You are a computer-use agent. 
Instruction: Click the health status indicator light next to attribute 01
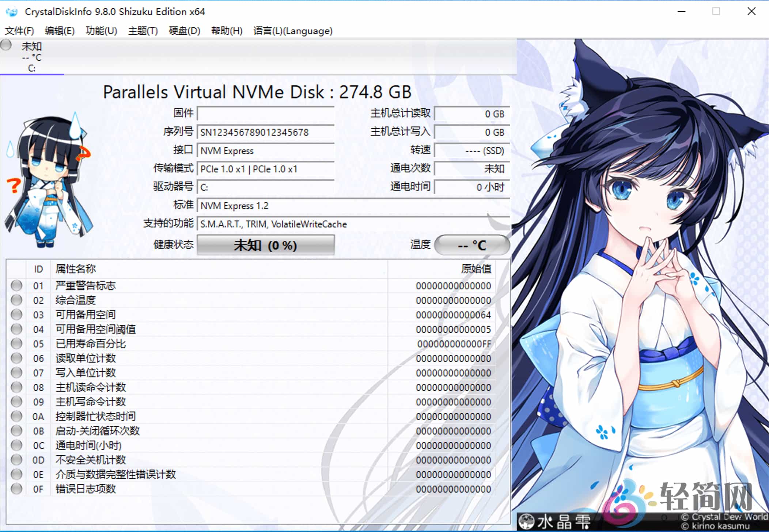[x=16, y=285]
